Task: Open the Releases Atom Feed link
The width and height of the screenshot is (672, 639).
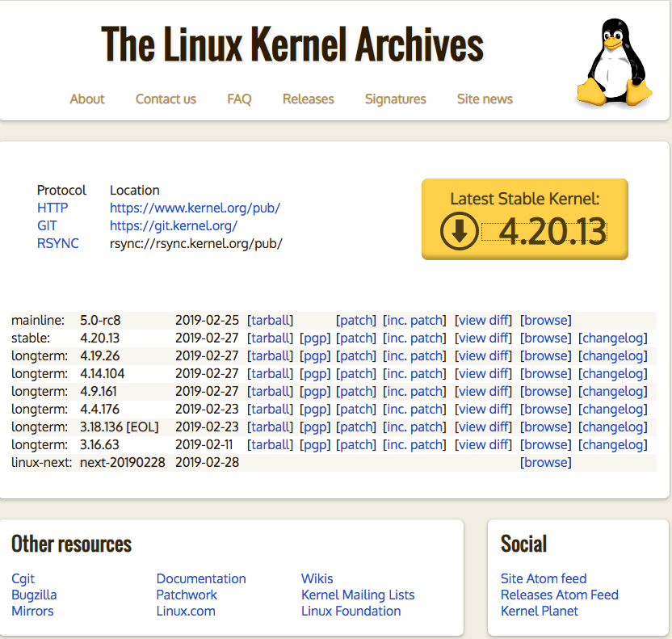Action: (x=559, y=595)
